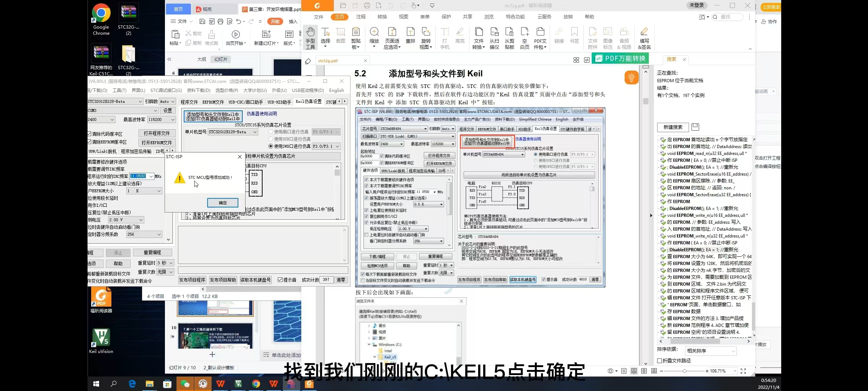Screen dimensions: 868x391
Task: Open the Google Chrome desktop icon
Action: [x=101, y=20]
